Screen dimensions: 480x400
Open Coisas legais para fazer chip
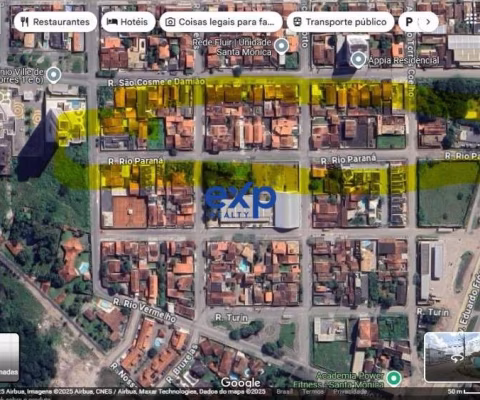[x=221, y=22]
